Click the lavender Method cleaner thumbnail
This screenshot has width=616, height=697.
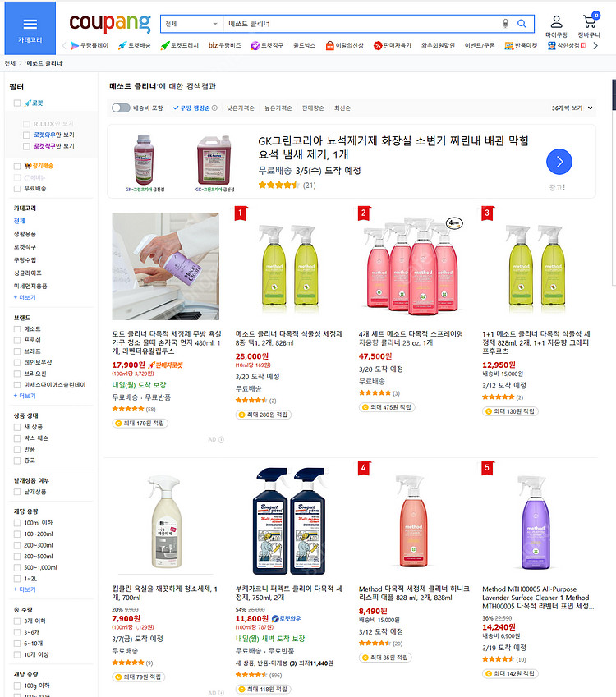(x=531, y=522)
